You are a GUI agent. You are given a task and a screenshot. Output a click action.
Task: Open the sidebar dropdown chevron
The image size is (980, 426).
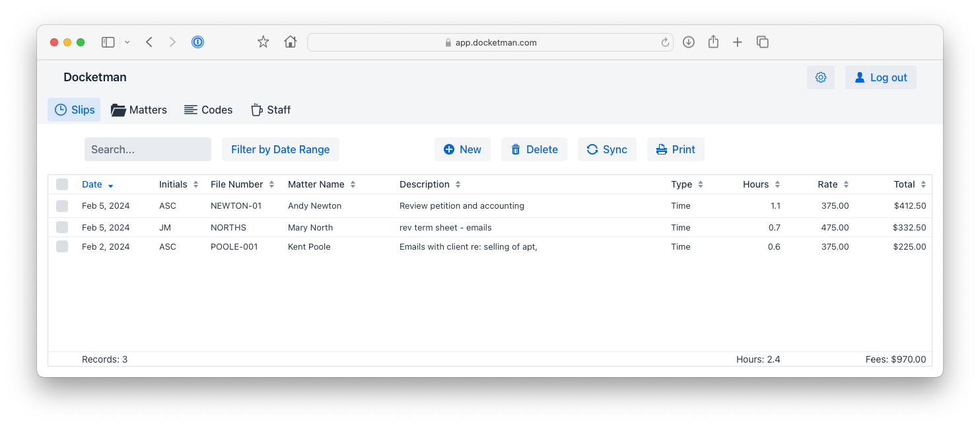127,42
